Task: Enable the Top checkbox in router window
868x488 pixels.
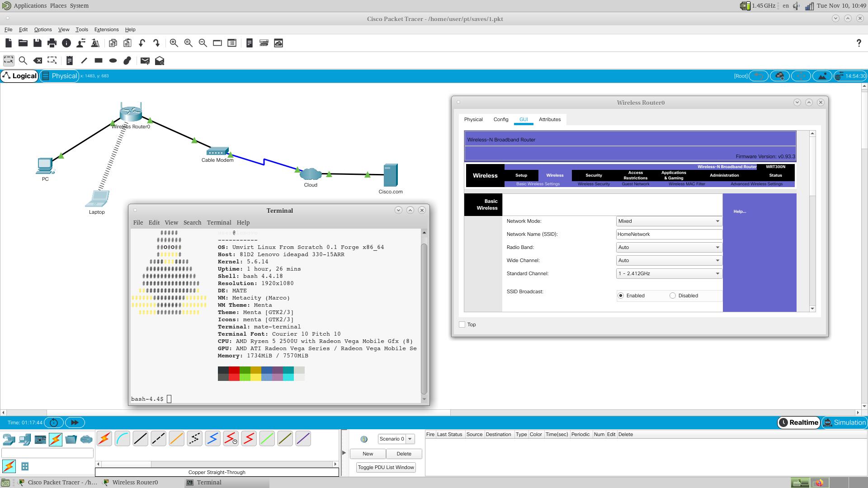Action: click(462, 324)
